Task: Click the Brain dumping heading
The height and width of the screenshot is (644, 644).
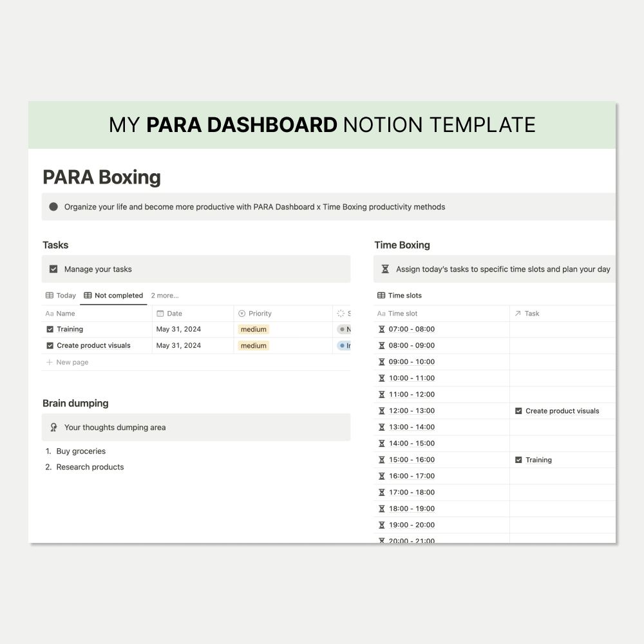Action: 75,403
